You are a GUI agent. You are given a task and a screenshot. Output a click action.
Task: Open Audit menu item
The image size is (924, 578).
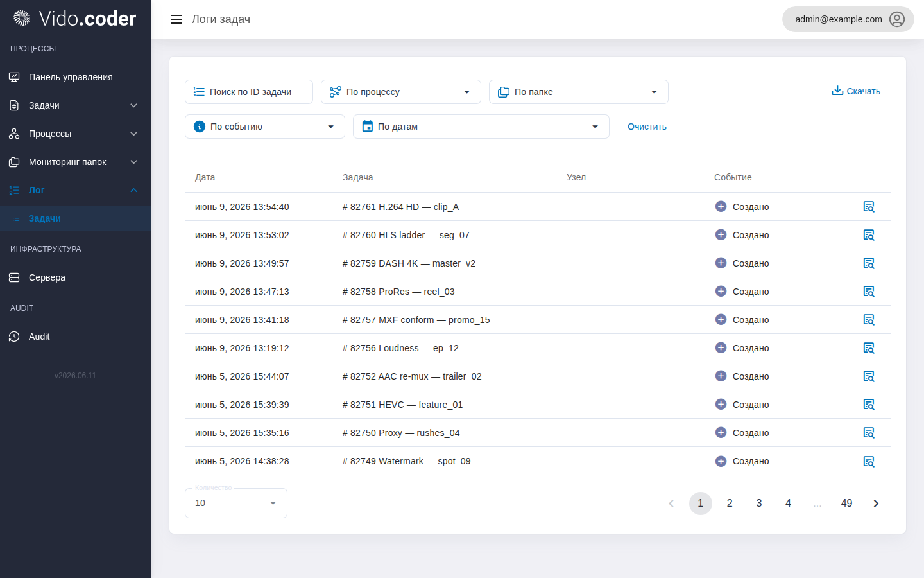[76, 337]
